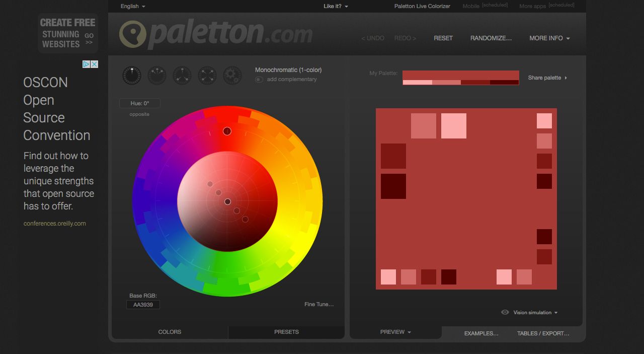Toggle add complementary switch
Screen dimensions: 644x354
[259, 80]
